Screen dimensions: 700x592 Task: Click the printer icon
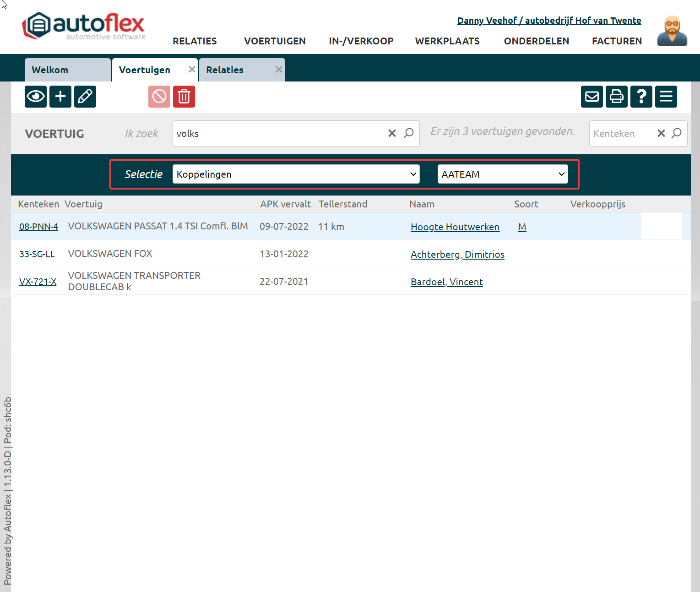pos(617,97)
